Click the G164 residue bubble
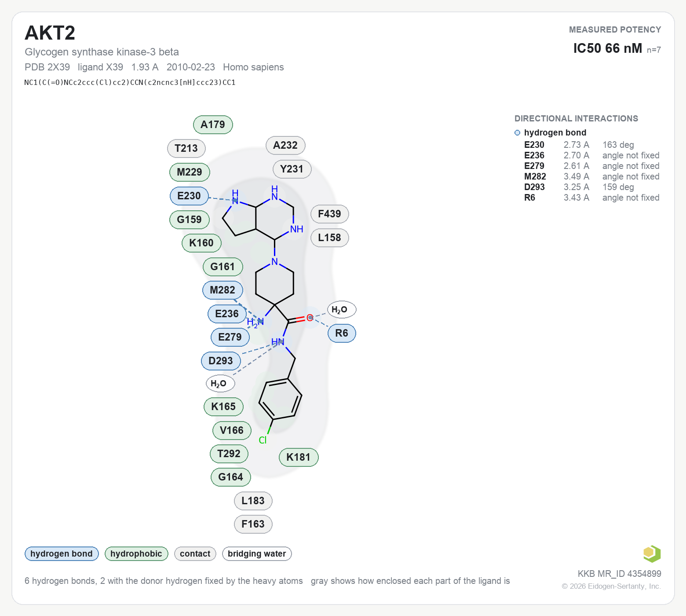 [231, 477]
